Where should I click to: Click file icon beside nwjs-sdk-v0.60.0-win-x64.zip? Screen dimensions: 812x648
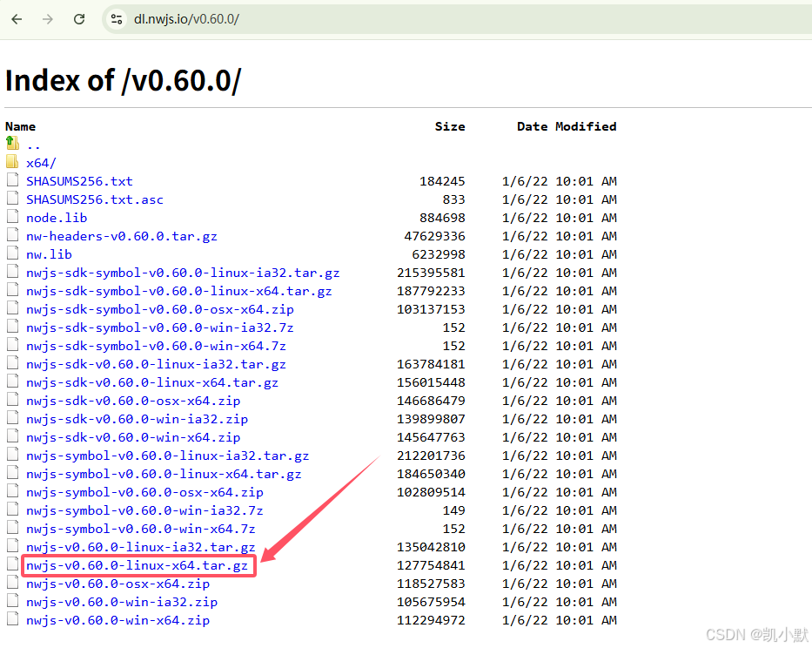12,436
